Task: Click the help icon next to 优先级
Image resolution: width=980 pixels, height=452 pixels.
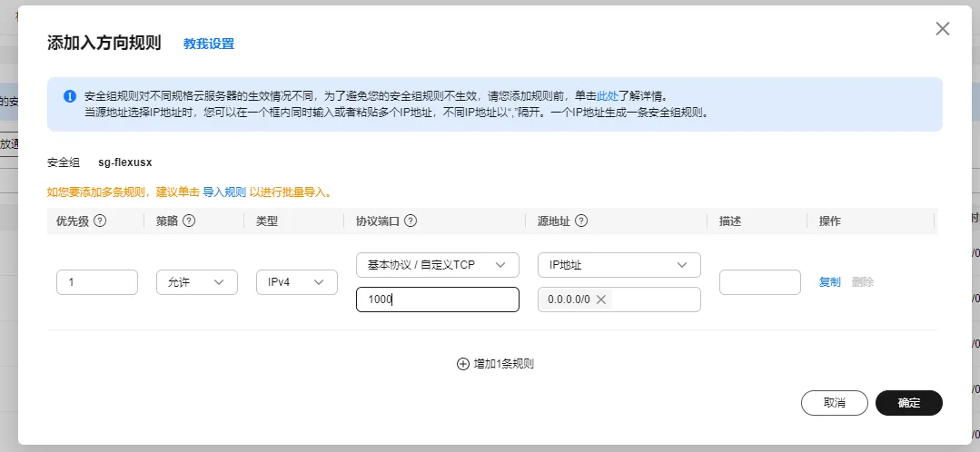Action: (101, 221)
